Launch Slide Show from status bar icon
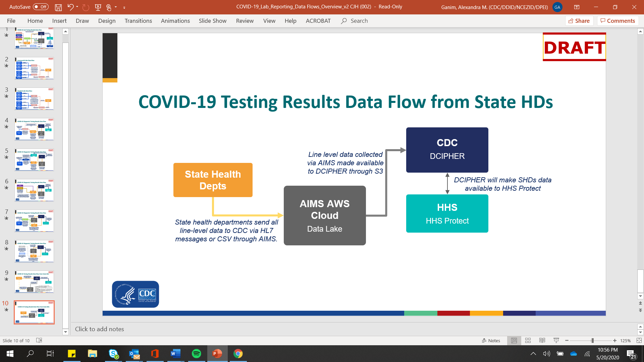 click(556, 341)
